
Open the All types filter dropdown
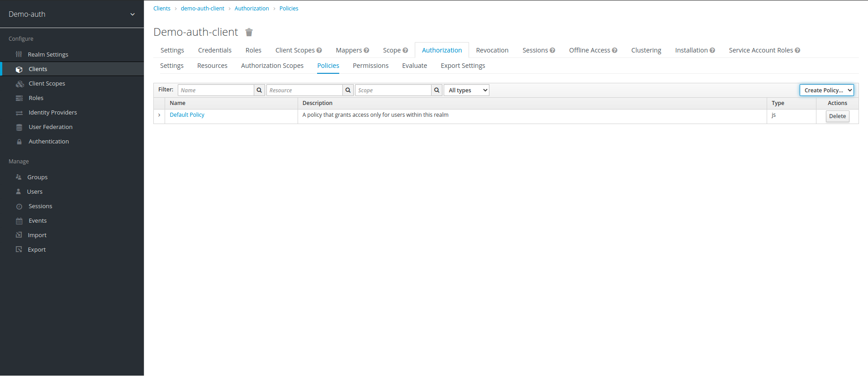tap(466, 90)
